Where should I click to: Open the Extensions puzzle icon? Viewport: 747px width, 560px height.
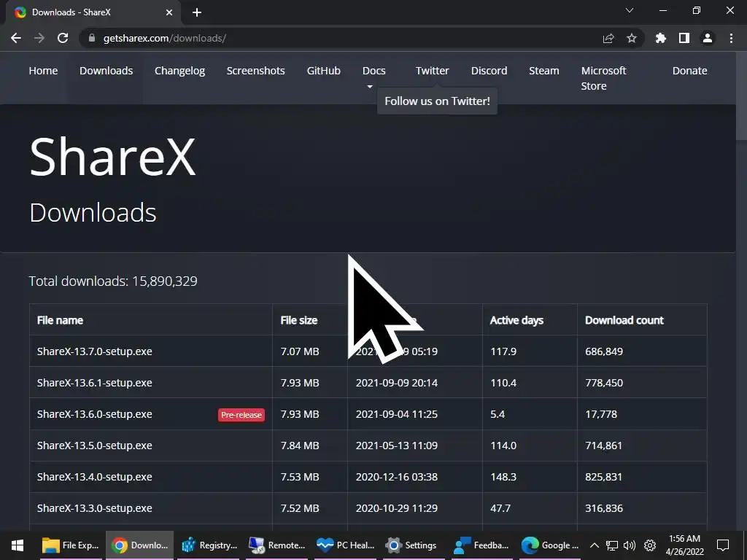click(x=661, y=38)
